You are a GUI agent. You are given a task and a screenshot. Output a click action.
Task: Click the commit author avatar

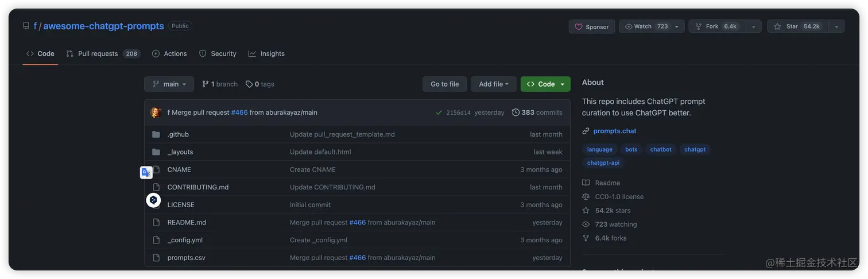coord(156,113)
